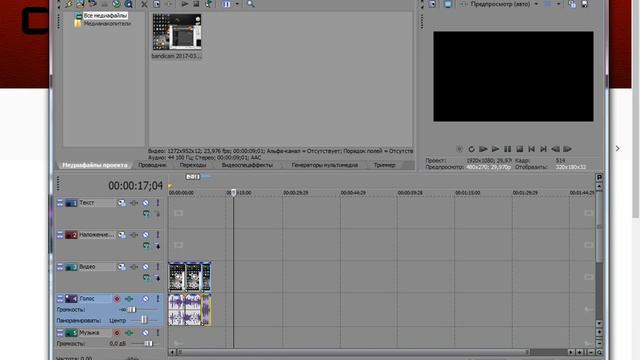
Task: Click Get Media from Web globe icon
Action: (x=116, y=4)
